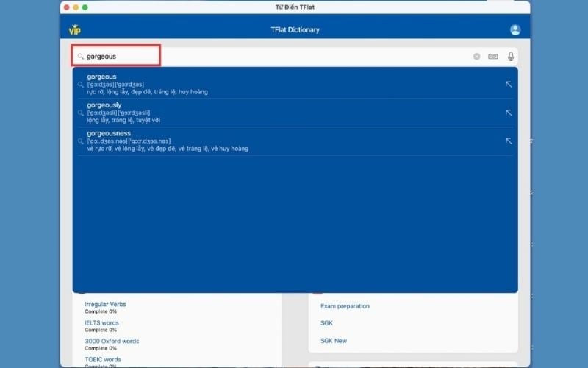Viewport: 588px width, 368px height.
Task: Click meaning 'lộng lẫy, tráng lệ, tuyệt vời'
Action: pos(123,120)
